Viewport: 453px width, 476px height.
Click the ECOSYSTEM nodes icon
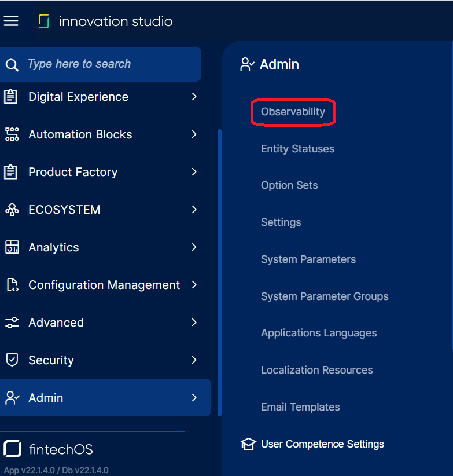click(12, 210)
